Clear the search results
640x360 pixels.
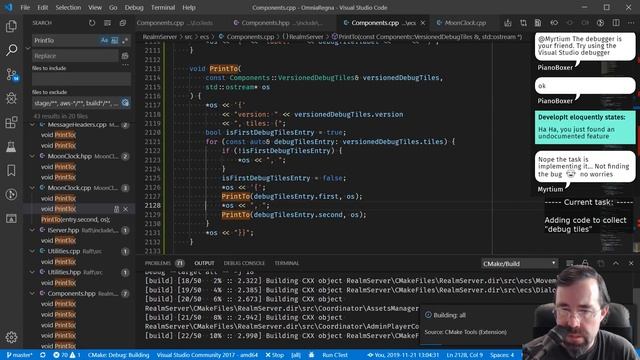click(107, 23)
